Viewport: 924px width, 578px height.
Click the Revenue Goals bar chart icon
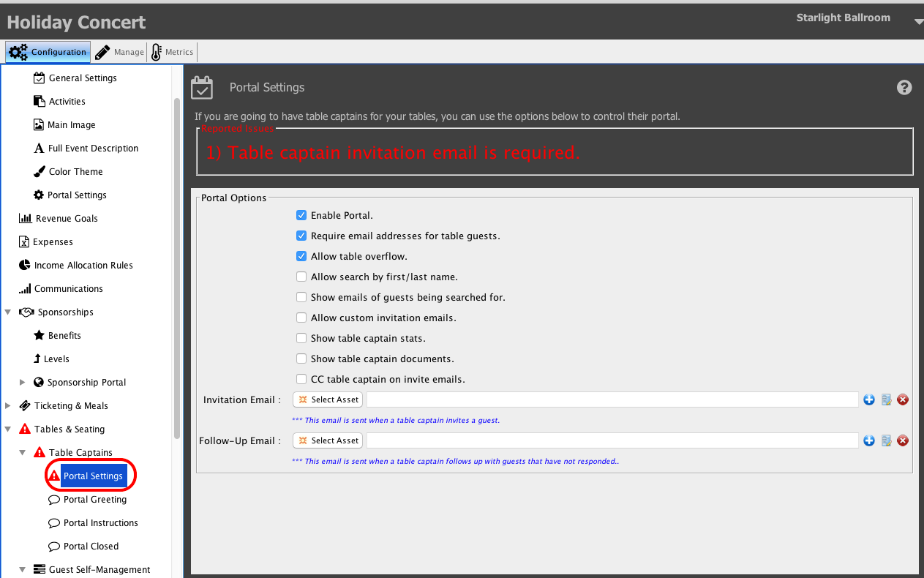[25, 218]
